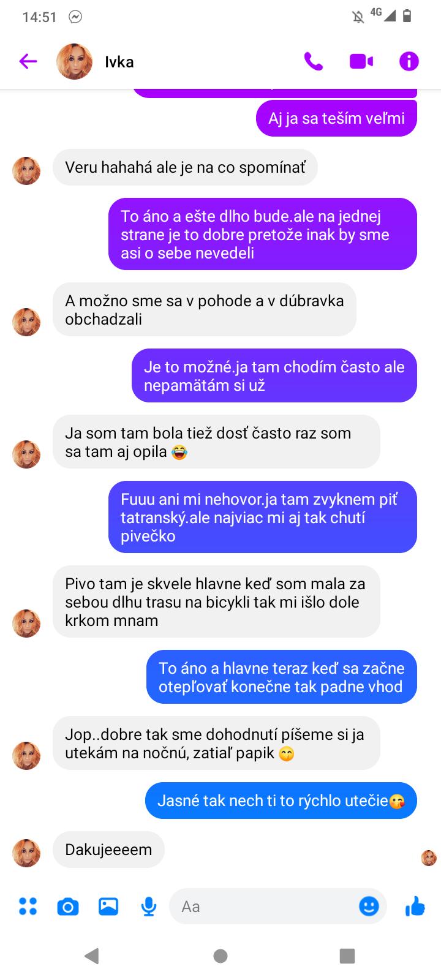Open the four-dot more actions menu

click(x=28, y=907)
